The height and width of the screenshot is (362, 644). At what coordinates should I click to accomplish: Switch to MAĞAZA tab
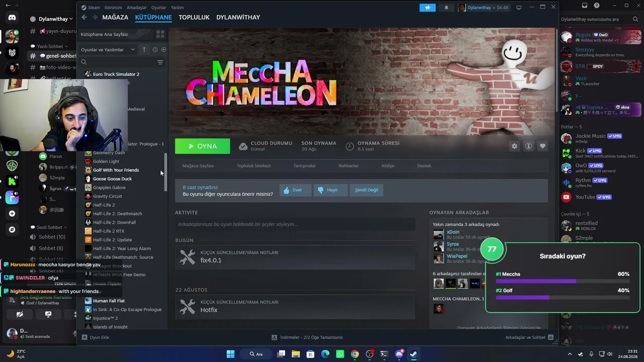115,17
